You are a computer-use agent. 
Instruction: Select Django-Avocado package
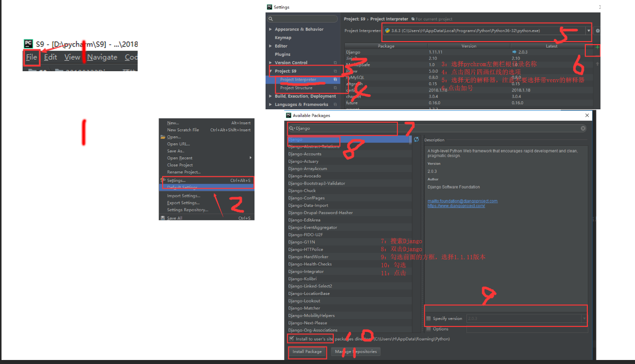[x=349, y=176]
